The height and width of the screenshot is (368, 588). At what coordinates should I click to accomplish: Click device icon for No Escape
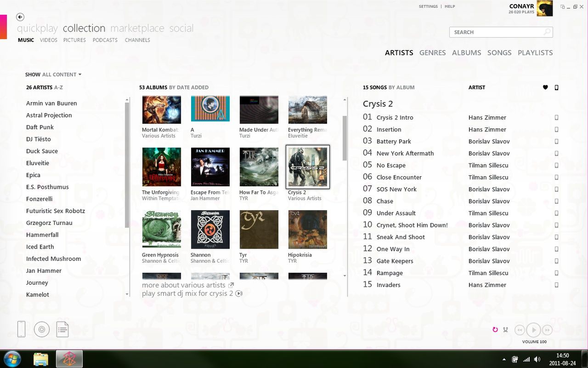[556, 166]
